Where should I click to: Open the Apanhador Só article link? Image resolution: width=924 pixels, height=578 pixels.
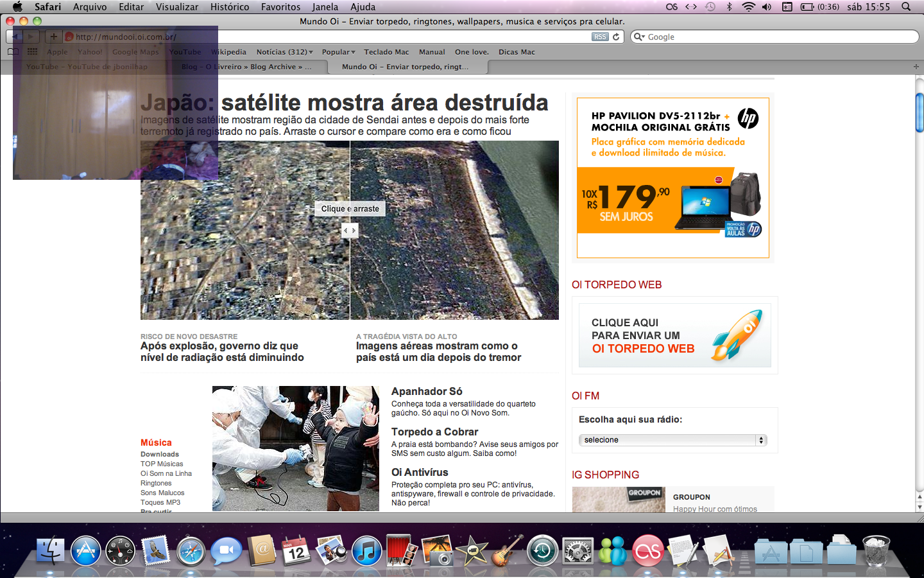pos(427,391)
